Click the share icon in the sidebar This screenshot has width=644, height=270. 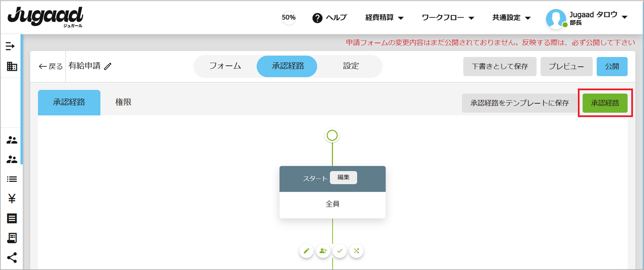[12, 257]
